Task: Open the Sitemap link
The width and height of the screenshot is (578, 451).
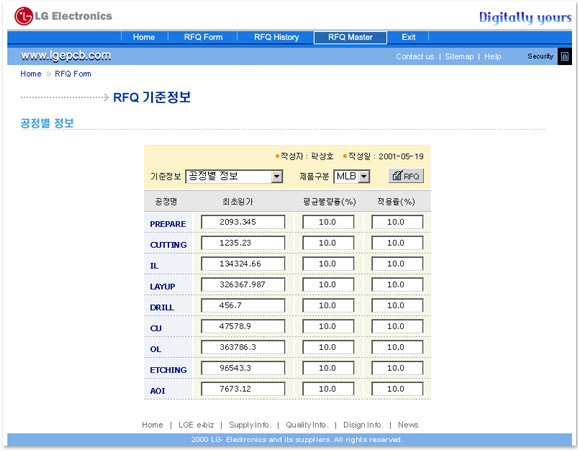Action: pos(459,56)
